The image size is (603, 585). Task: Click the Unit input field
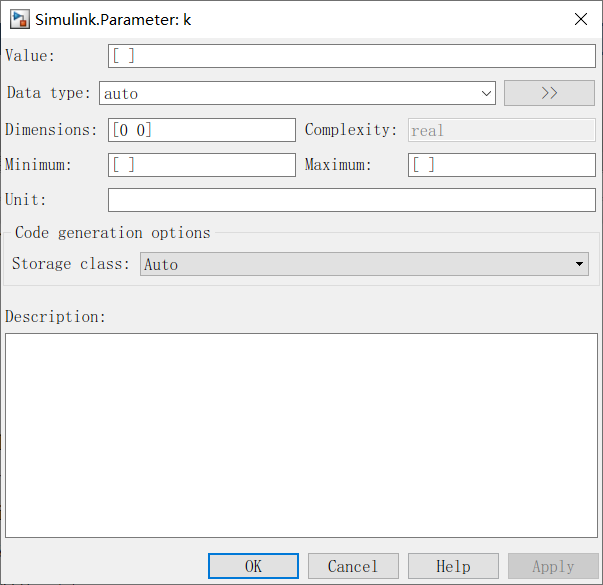pyautogui.click(x=351, y=200)
